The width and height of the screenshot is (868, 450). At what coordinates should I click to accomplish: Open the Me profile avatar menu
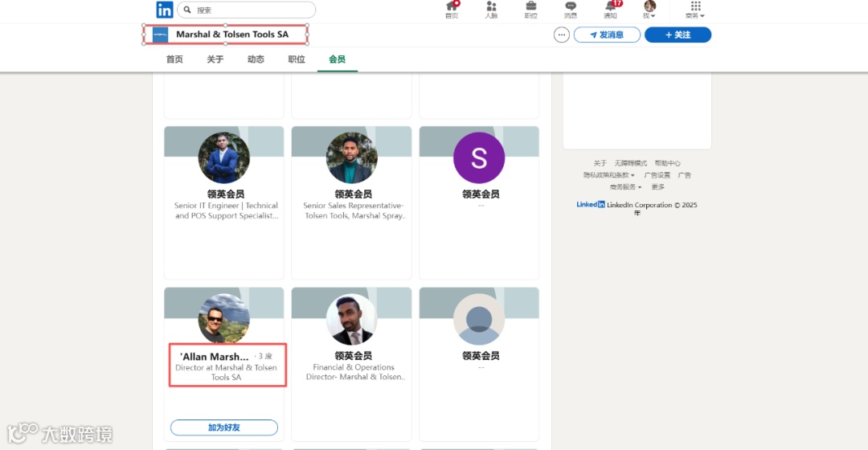[649, 10]
